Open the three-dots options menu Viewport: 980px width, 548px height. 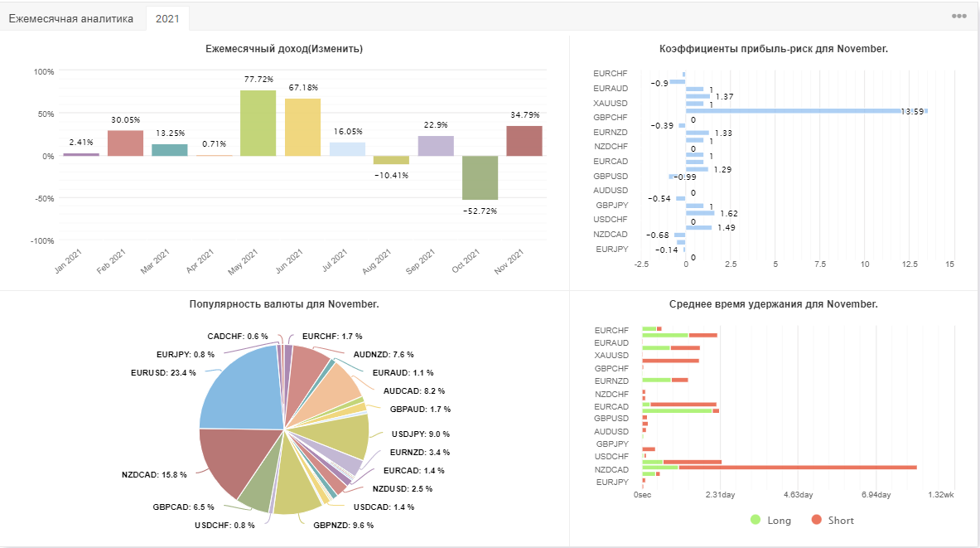pyautogui.click(x=958, y=17)
